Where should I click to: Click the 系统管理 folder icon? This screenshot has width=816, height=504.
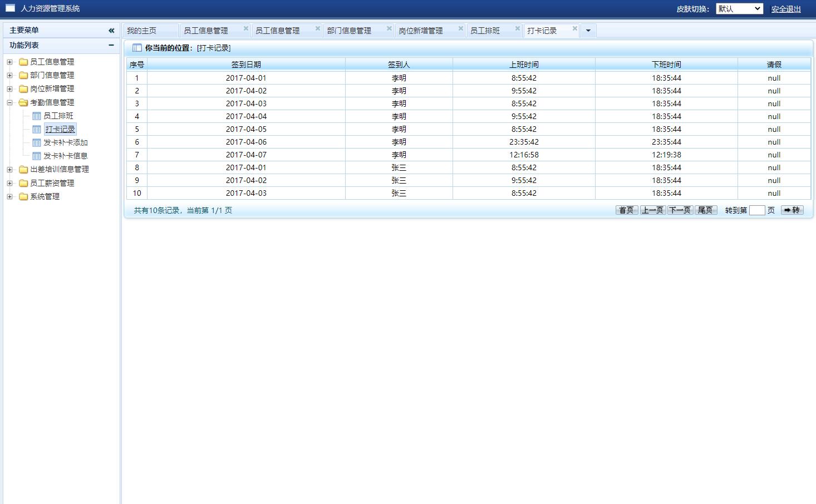23,196
